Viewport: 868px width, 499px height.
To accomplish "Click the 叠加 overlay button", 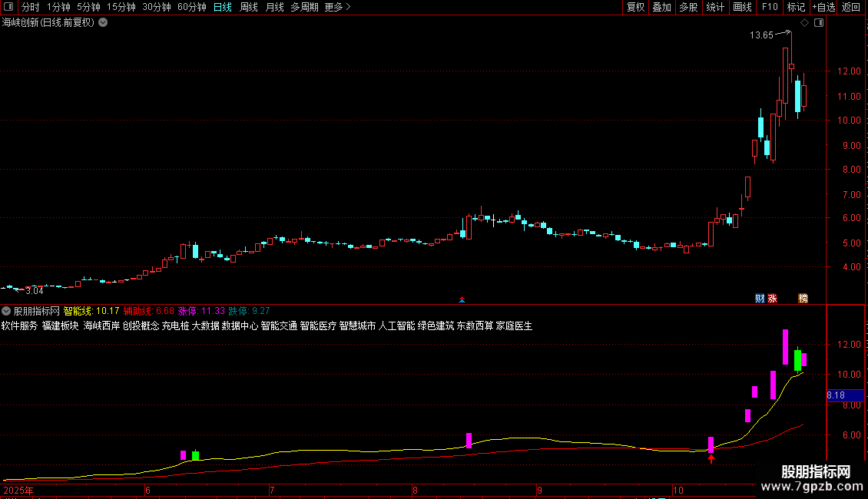I will tap(661, 7).
